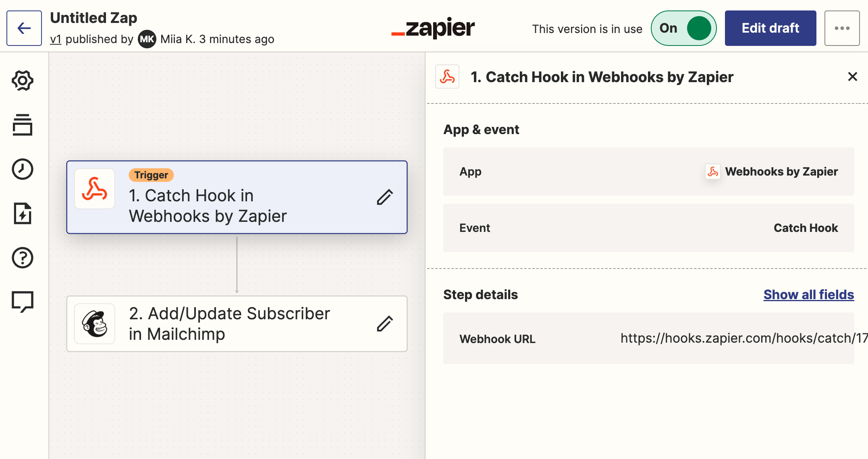Image resolution: width=868 pixels, height=459 pixels.
Task: Click the Edit draft button
Action: (770, 28)
